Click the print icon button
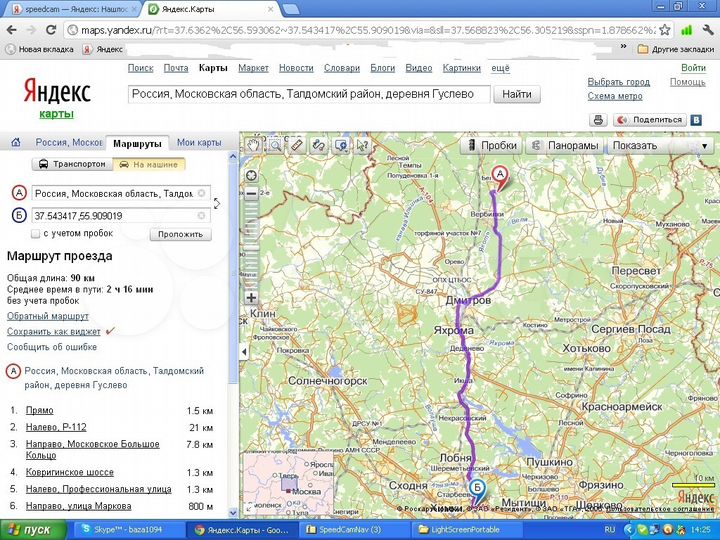The image size is (720, 540). pyautogui.click(x=598, y=120)
